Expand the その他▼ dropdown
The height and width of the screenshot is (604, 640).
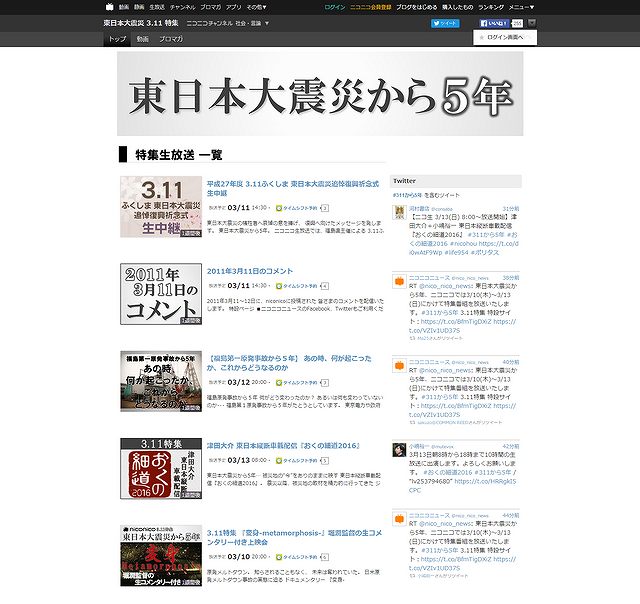pyautogui.click(x=256, y=7)
